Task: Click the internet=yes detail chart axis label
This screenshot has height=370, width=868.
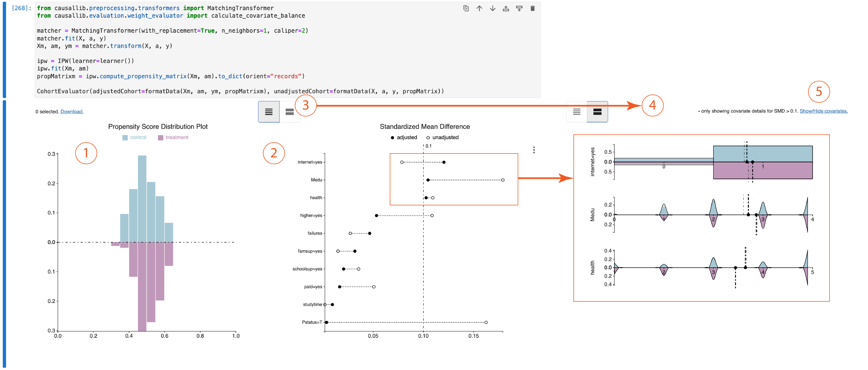Action: (x=592, y=162)
